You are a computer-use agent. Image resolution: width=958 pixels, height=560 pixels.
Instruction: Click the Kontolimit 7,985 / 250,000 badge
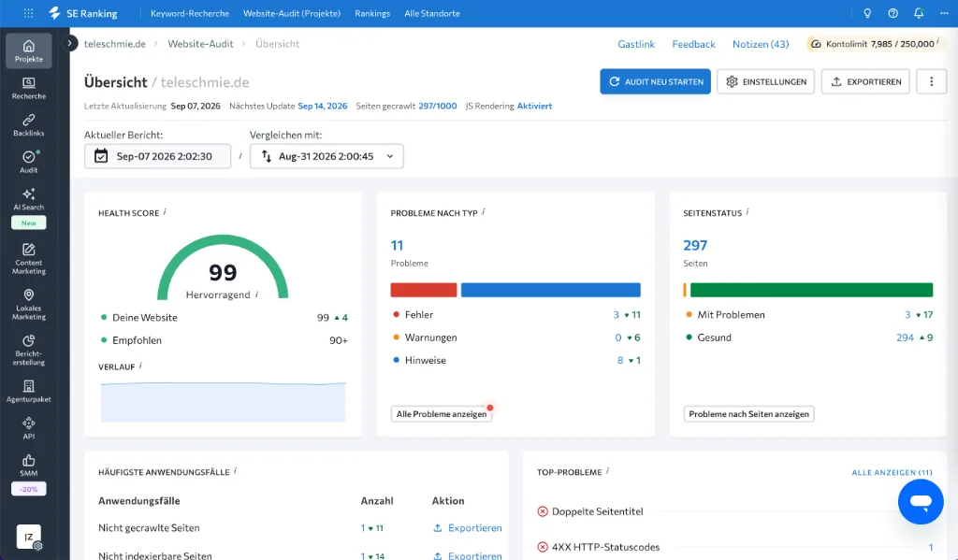pos(876,43)
